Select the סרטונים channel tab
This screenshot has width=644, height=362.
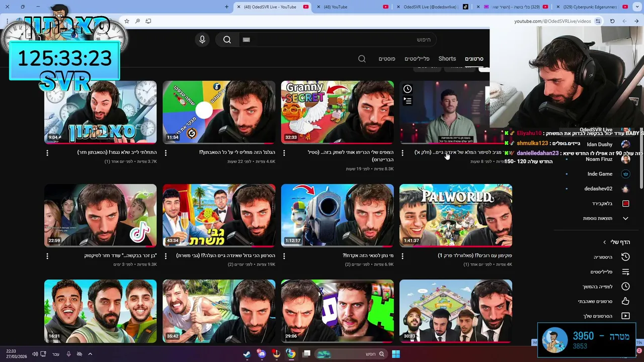tap(474, 59)
